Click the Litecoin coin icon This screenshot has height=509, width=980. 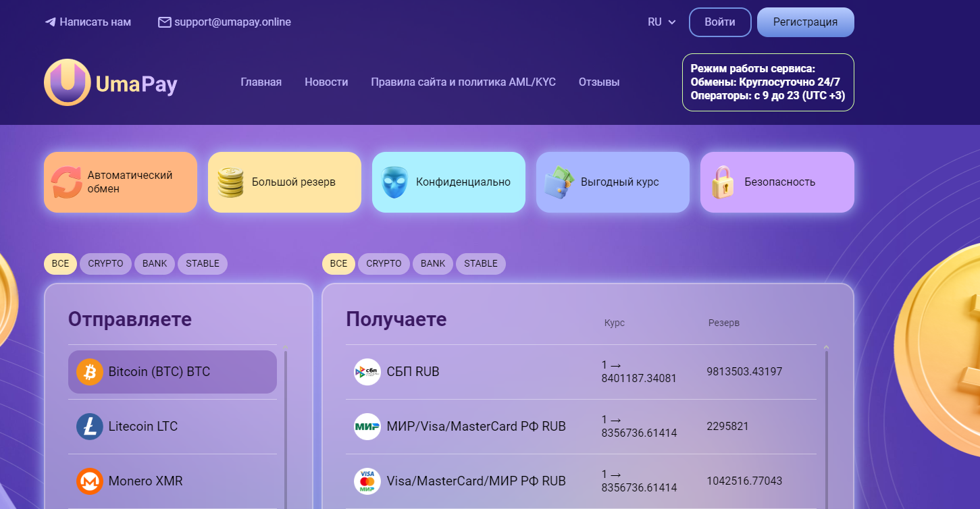click(90, 427)
